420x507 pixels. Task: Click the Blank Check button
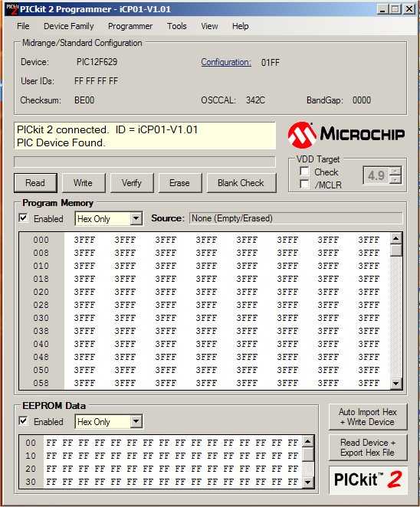tap(241, 183)
